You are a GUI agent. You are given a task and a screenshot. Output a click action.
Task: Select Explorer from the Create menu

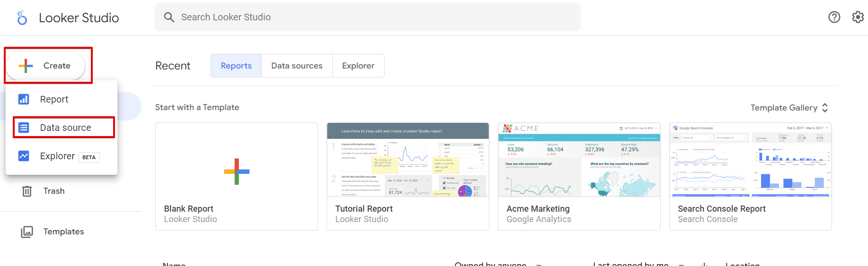click(x=62, y=156)
